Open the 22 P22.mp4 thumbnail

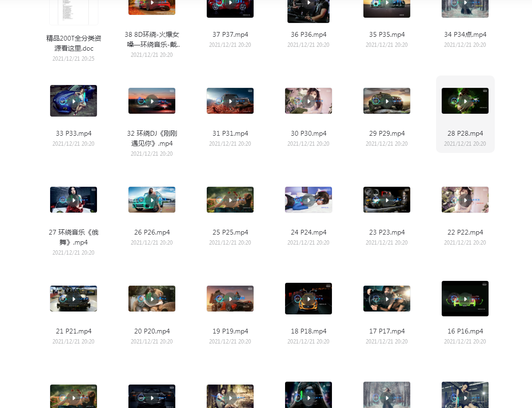pos(465,200)
